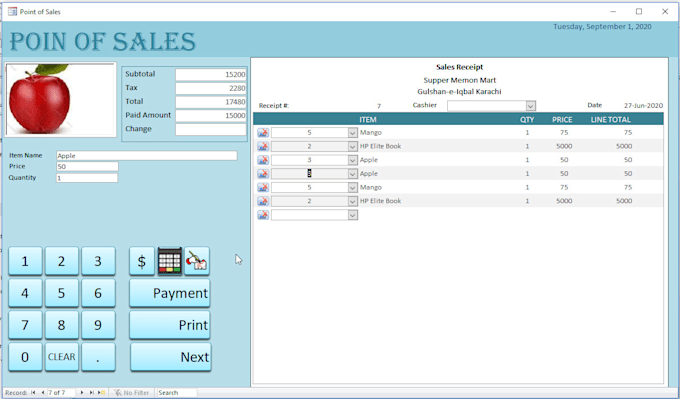Screen dimensions: 680x399
Task: Click the Price field showing 50
Action: 87,167
